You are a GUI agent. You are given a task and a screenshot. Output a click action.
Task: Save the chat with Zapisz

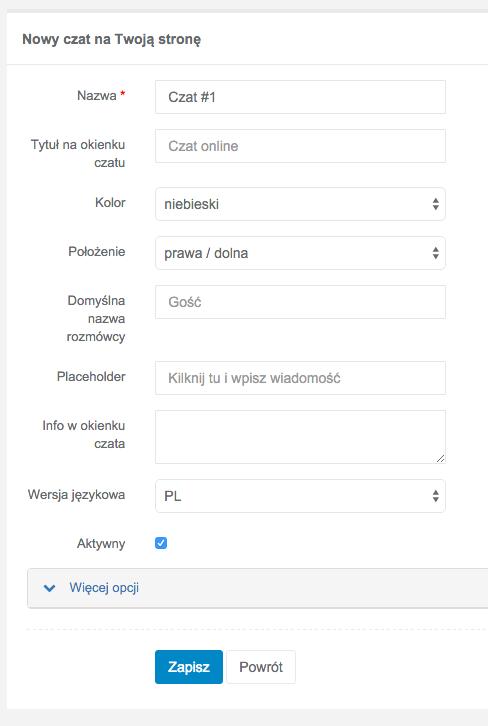(188, 667)
